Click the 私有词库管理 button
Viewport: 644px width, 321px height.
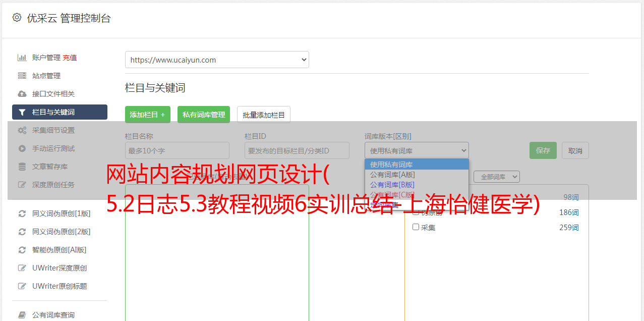[x=204, y=115]
